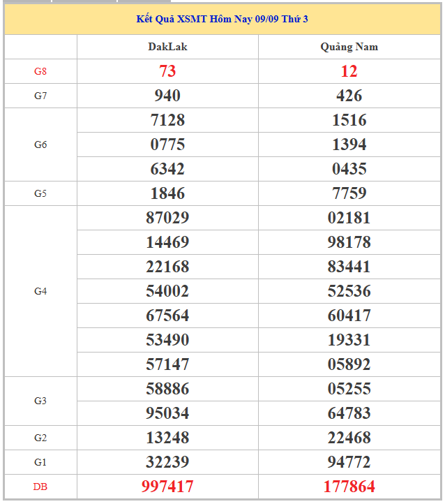Click Quảng Nam G8 result 12
This screenshot has height=504, width=445.
point(349,71)
